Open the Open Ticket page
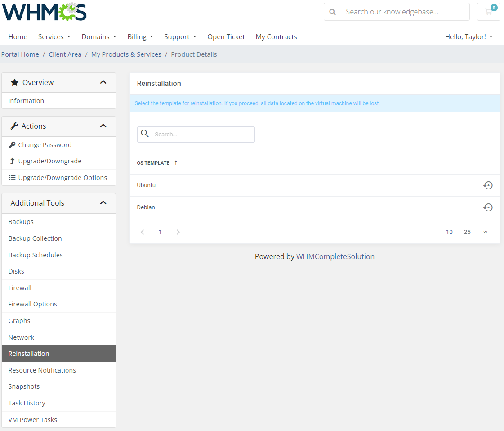This screenshot has height=431, width=504. 226,37
